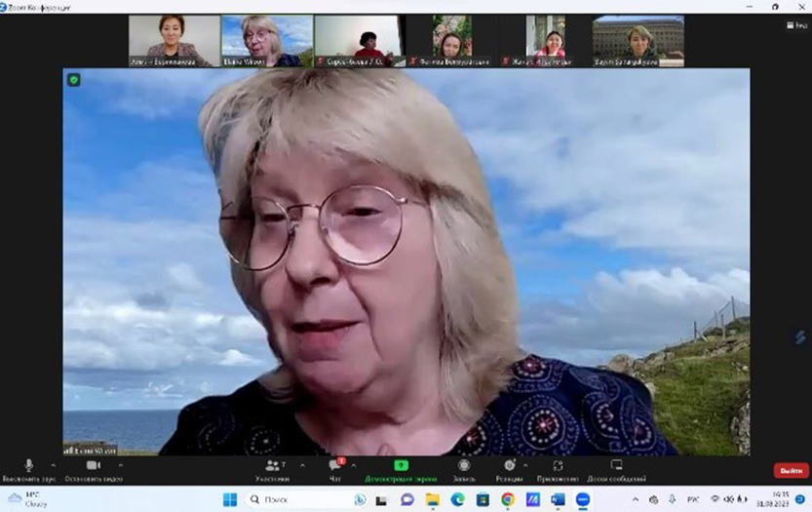
Task: Click the red Leave meeting button
Action: click(791, 470)
